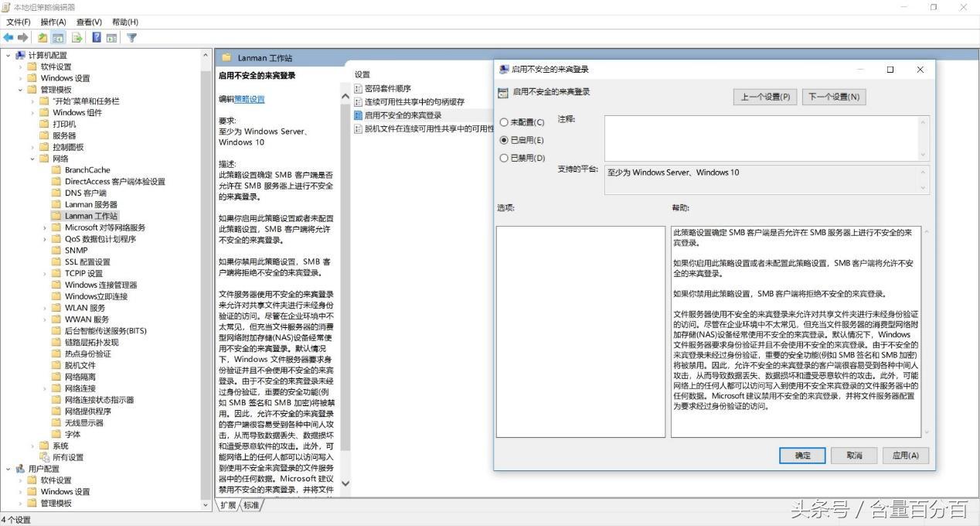
Task: Click the policy icon beside 脱机文件在连续可用性共享
Action: click(x=358, y=128)
